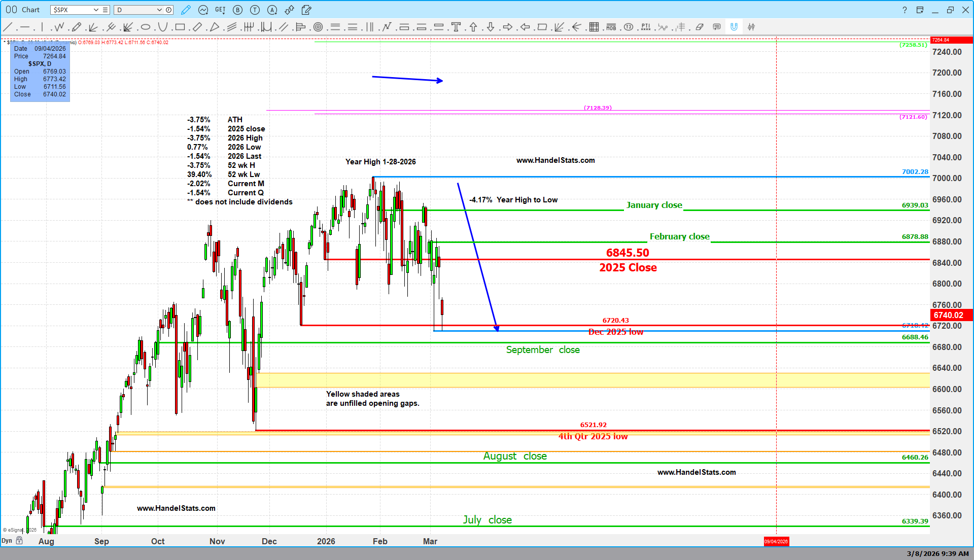Toggle the magnet snap mode
The width and height of the screenshot is (974, 560).
click(734, 27)
